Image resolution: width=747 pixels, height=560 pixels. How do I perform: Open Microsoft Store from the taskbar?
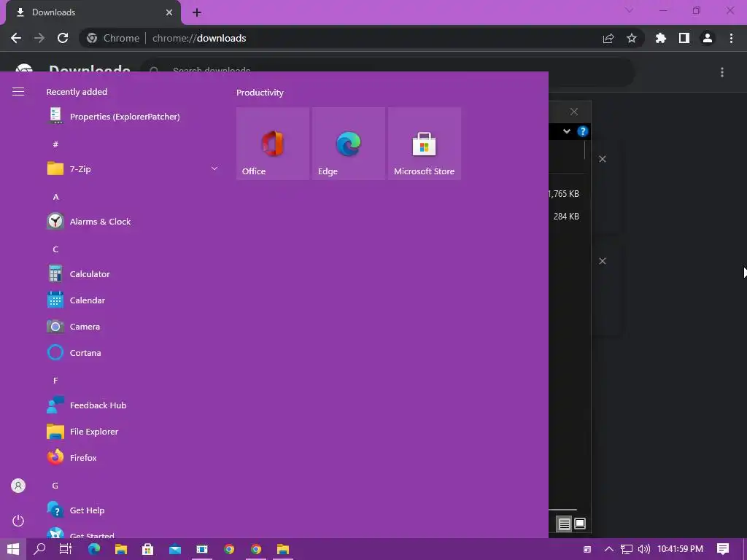coord(147,549)
